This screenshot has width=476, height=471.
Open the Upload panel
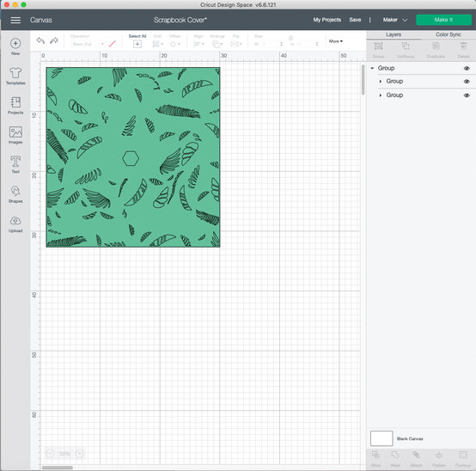pyautogui.click(x=15, y=223)
